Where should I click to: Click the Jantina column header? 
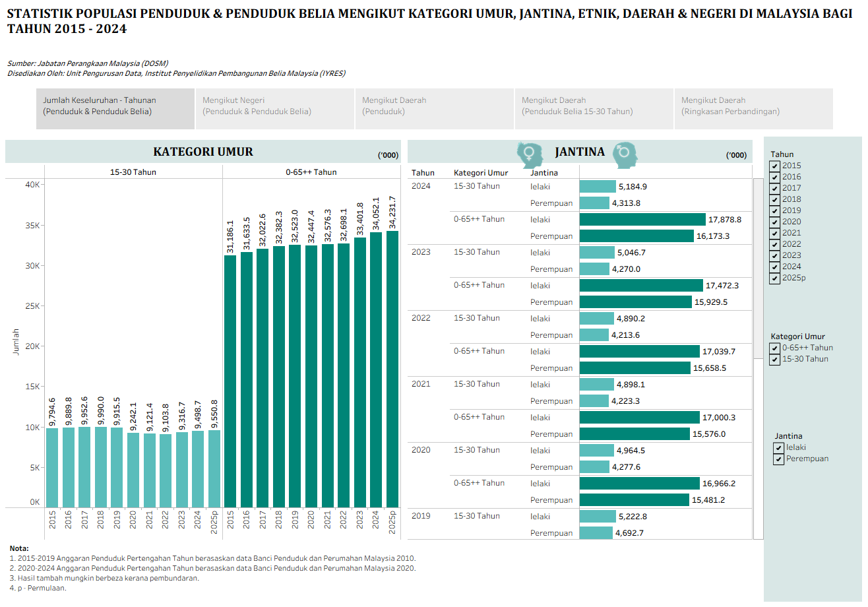tap(544, 173)
